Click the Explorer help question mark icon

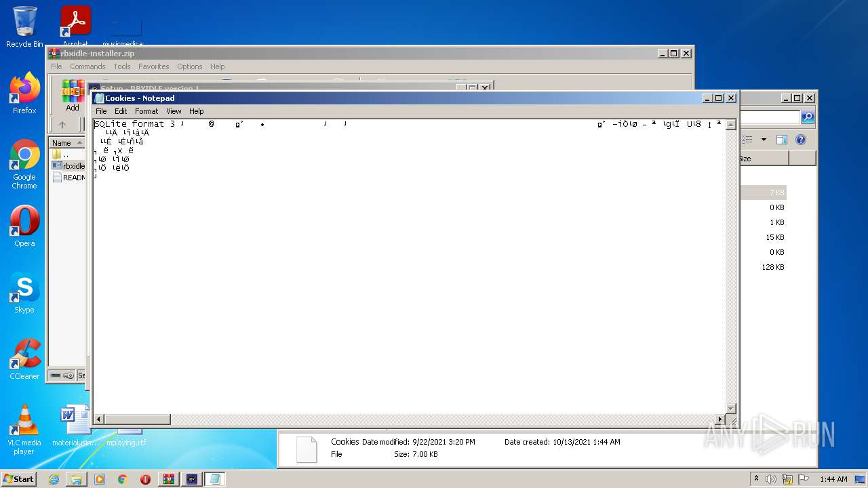[800, 140]
